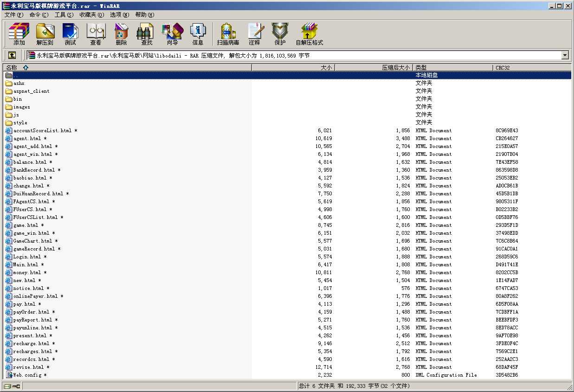The height and width of the screenshot is (392, 574).
Task: Click the 保护 (Protect) toolbar icon
Action: (x=280, y=34)
